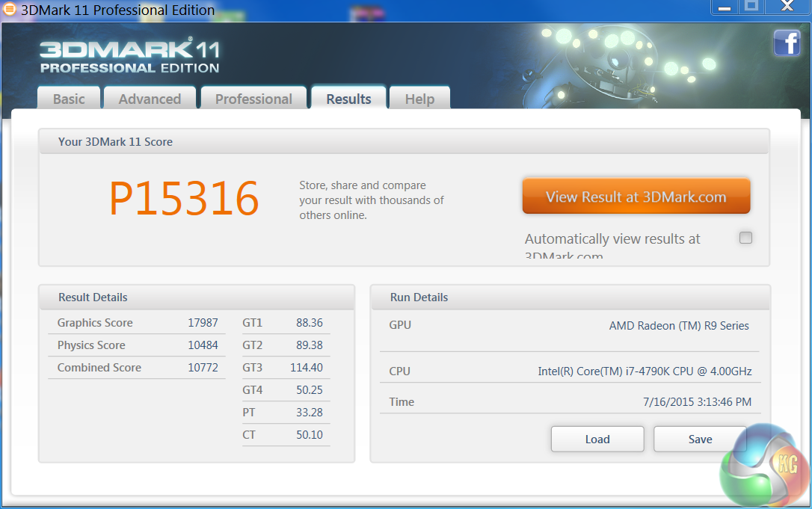Click the Physics Score value 10484
The width and height of the screenshot is (812, 509).
pyautogui.click(x=203, y=345)
